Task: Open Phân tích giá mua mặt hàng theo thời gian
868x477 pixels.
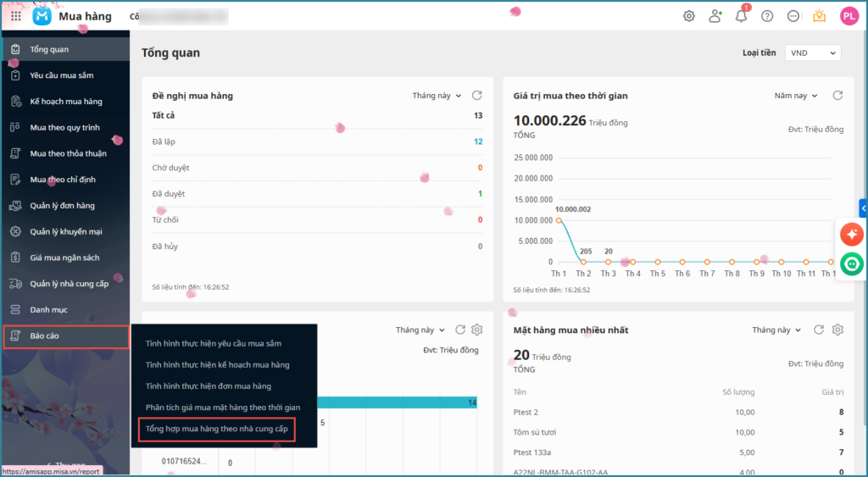Action: pos(223,408)
